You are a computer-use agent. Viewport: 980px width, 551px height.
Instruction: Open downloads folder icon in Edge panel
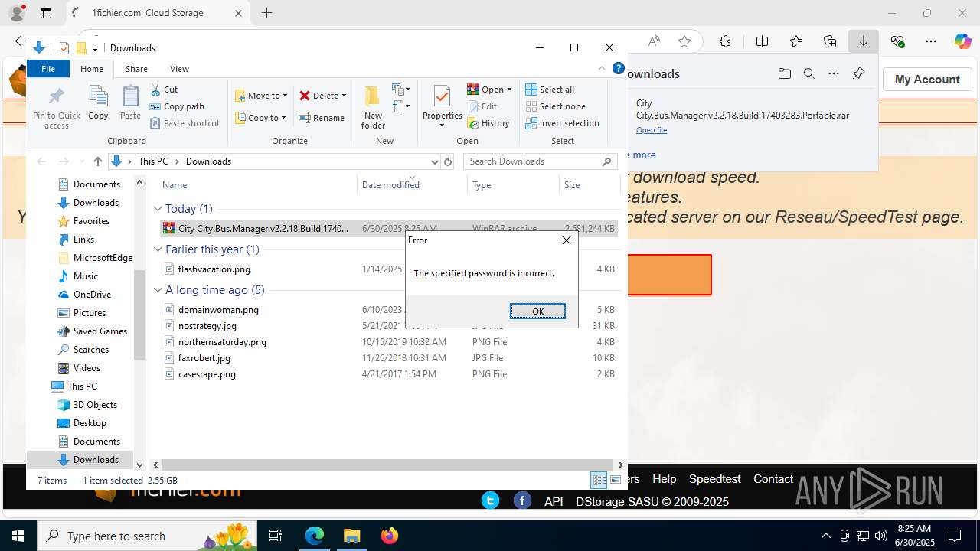[x=784, y=73]
